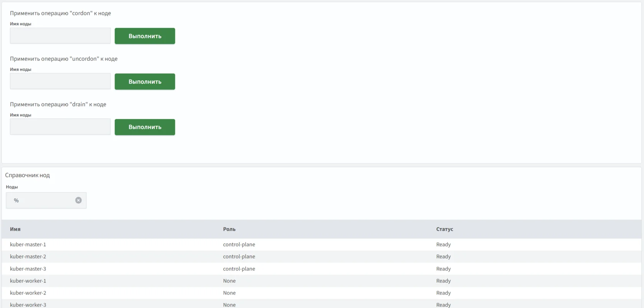Click the None role of kuber-worker-1

tap(229, 281)
